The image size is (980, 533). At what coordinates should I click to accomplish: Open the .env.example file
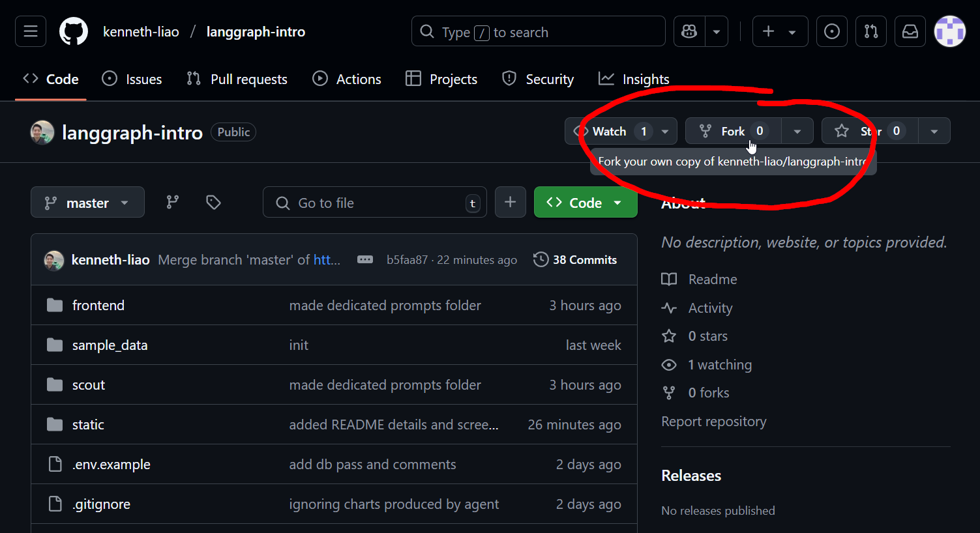111,465
